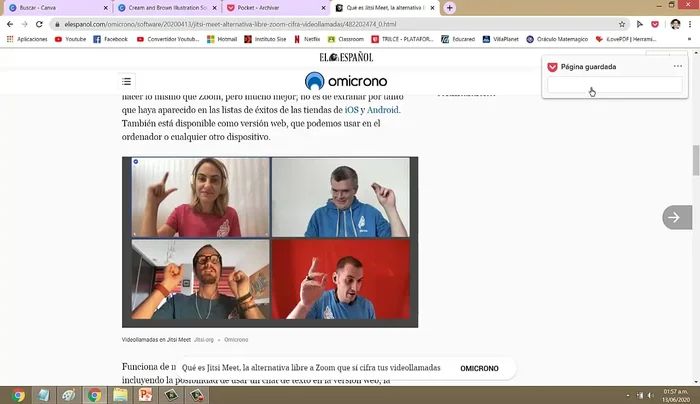
Task: Open the Netflix bookmark
Action: click(307, 39)
